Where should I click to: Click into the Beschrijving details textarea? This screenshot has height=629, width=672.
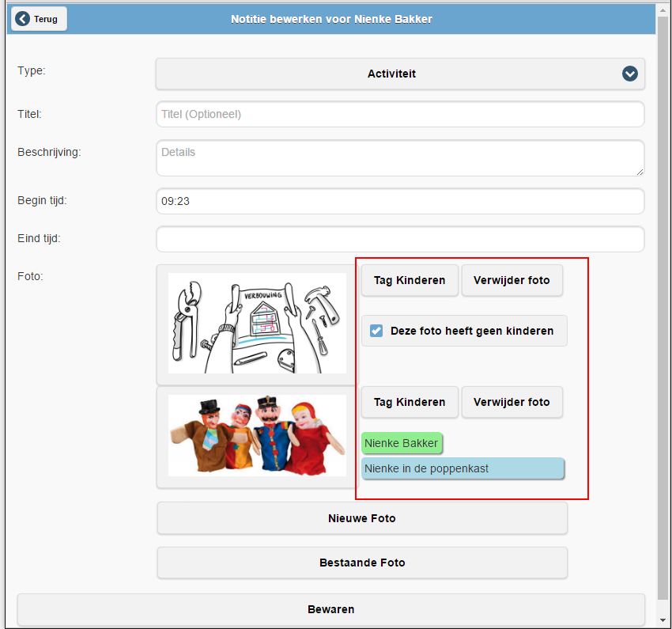click(400, 158)
